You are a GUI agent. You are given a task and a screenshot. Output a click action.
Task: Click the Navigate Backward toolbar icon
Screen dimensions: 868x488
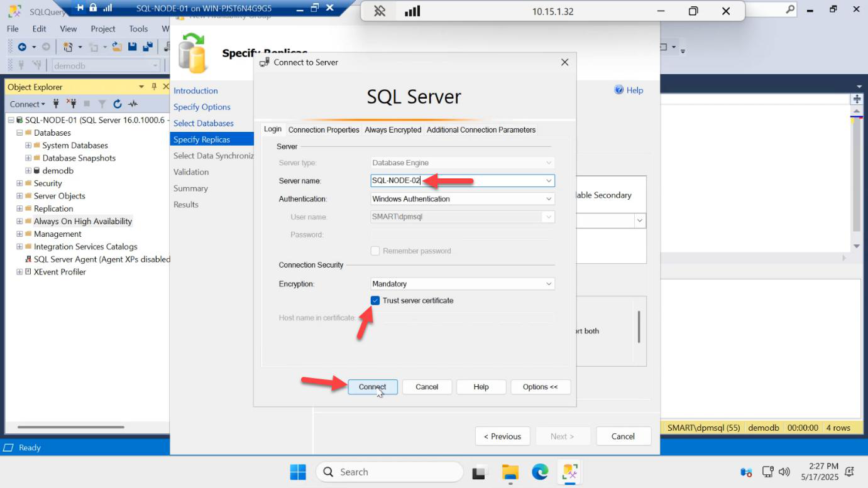(x=22, y=47)
